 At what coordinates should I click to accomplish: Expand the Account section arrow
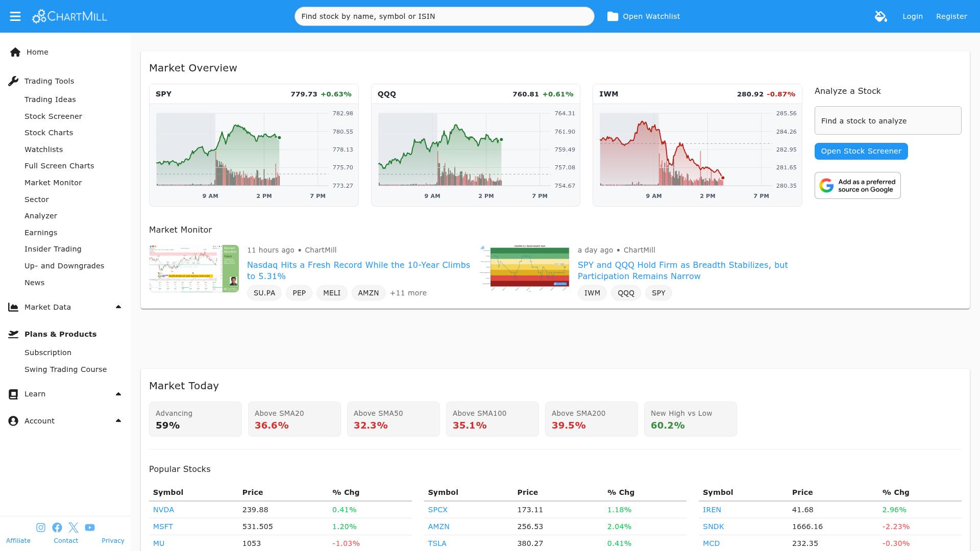118,420
